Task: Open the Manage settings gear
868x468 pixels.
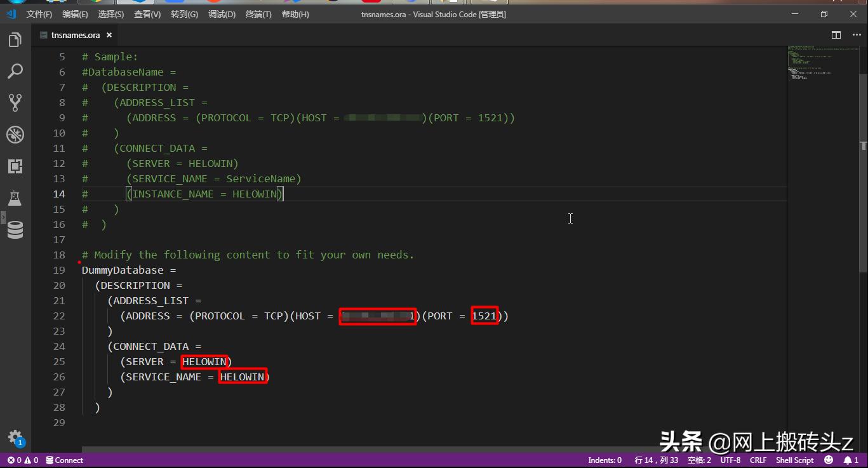Action: (x=16, y=438)
